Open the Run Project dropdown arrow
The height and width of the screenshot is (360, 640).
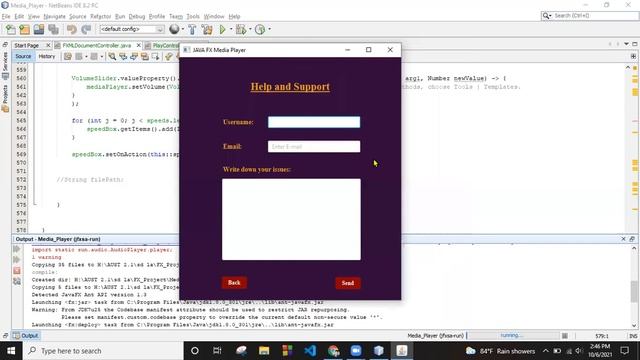pyautogui.click(x=231, y=29)
